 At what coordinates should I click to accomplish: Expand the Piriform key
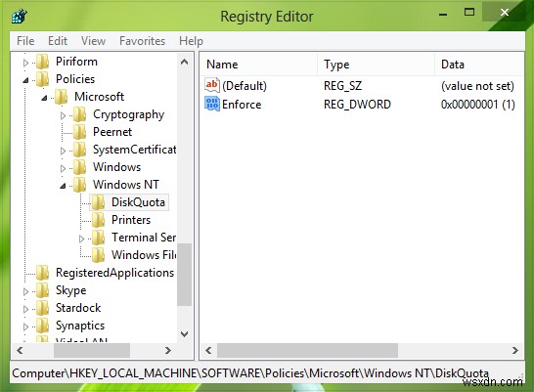pyautogui.click(x=25, y=63)
